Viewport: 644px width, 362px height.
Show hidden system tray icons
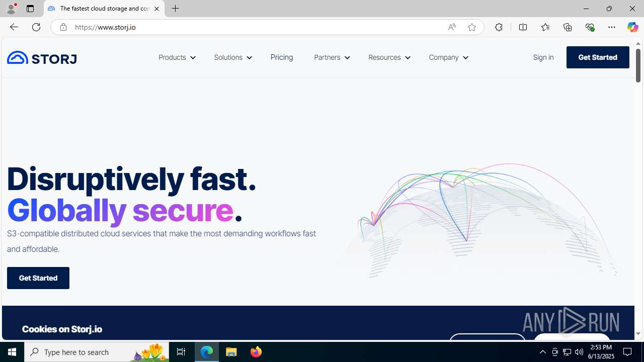[x=542, y=352]
